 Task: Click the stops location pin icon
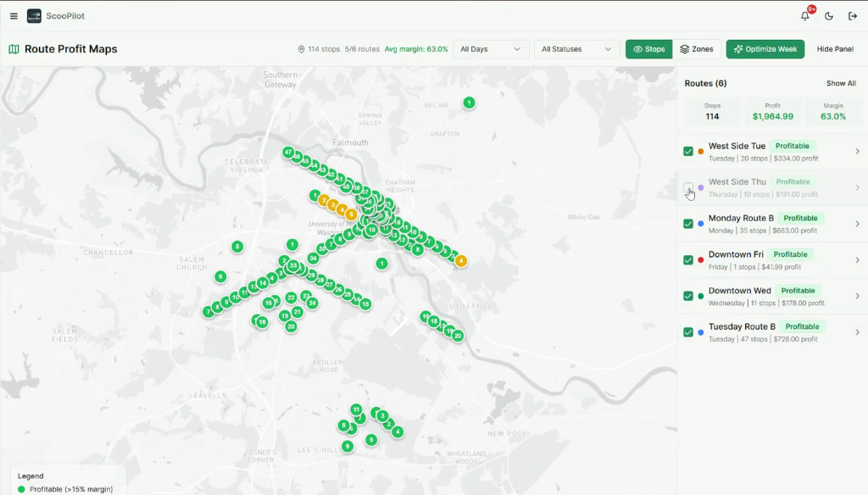coord(301,49)
